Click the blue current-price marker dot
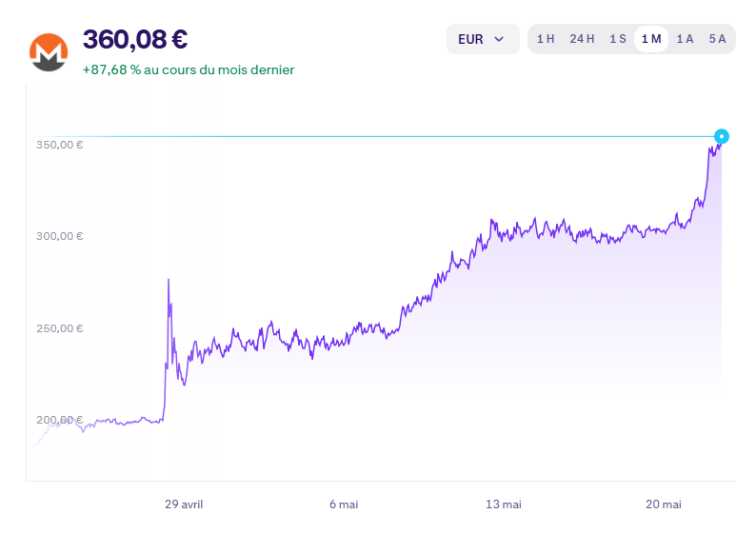Screen dimensions: 756x534 tap(722, 136)
